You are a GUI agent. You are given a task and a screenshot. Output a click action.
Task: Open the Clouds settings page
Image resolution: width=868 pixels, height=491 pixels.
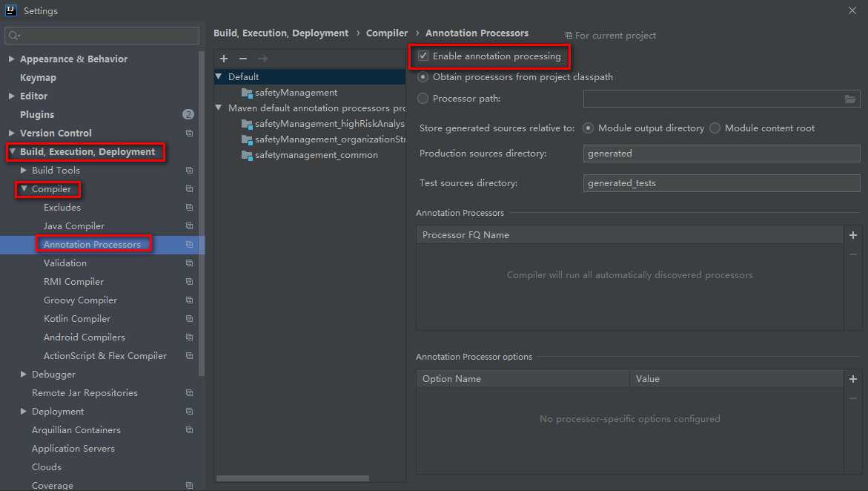[x=47, y=467]
